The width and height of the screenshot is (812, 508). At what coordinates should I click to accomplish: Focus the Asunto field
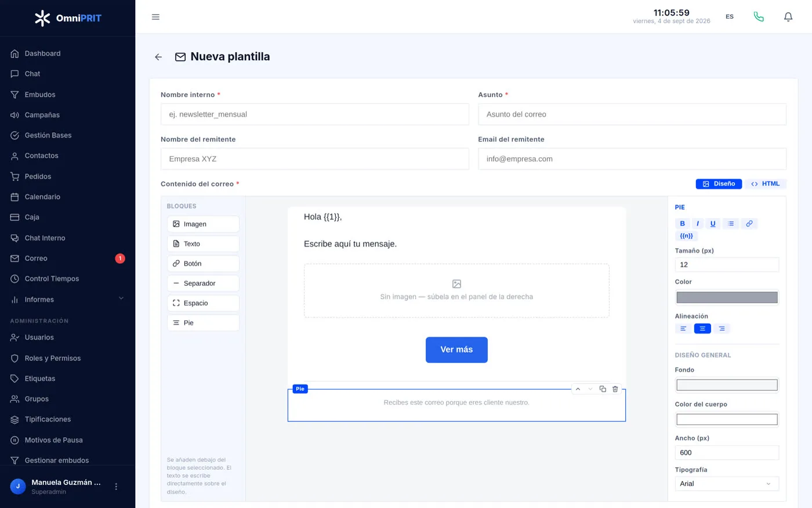(632, 114)
